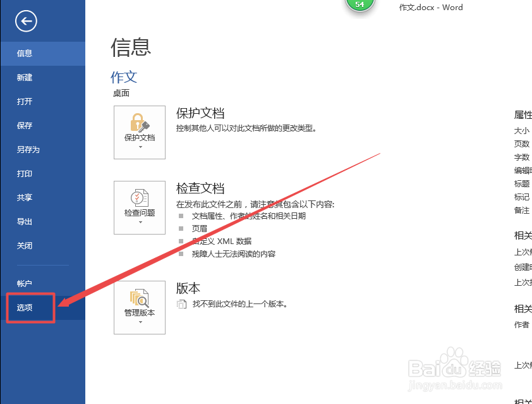
Task: Click the highlighted 选项 entry
Action: point(25,307)
